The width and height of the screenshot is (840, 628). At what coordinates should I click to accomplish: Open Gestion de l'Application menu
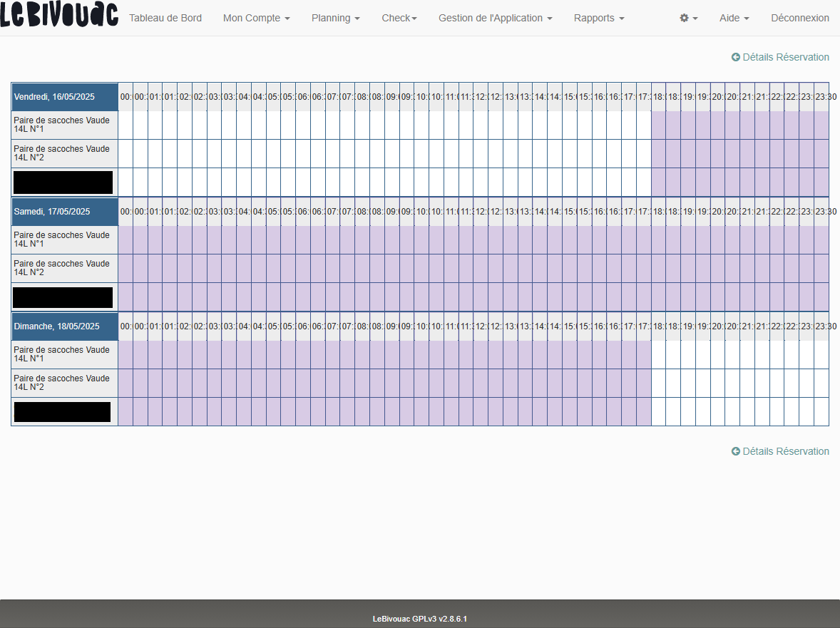click(x=495, y=18)
